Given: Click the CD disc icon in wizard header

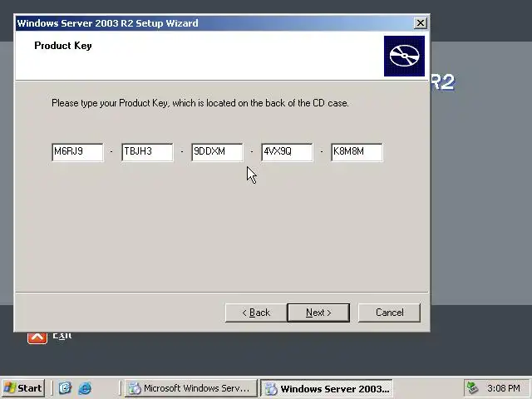Looking at the screenshot, I should pyautogui.click(x=404, y=56).
